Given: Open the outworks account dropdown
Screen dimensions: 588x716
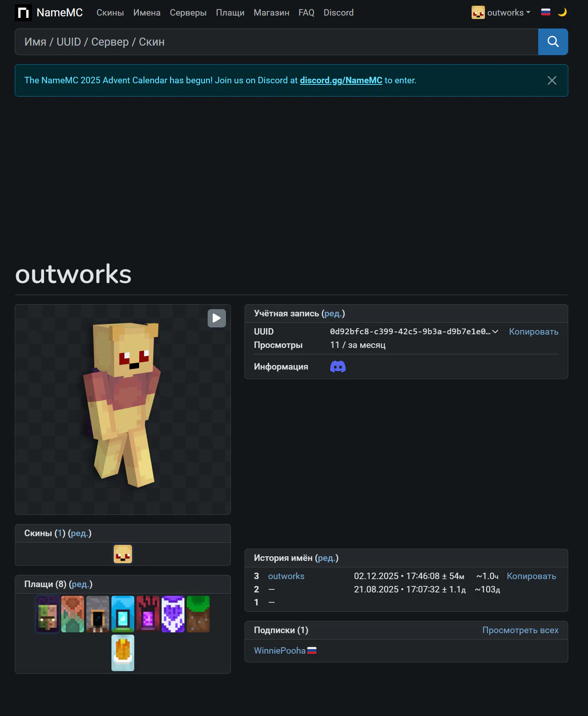Looking at the screenshot, I should [501, 13].
